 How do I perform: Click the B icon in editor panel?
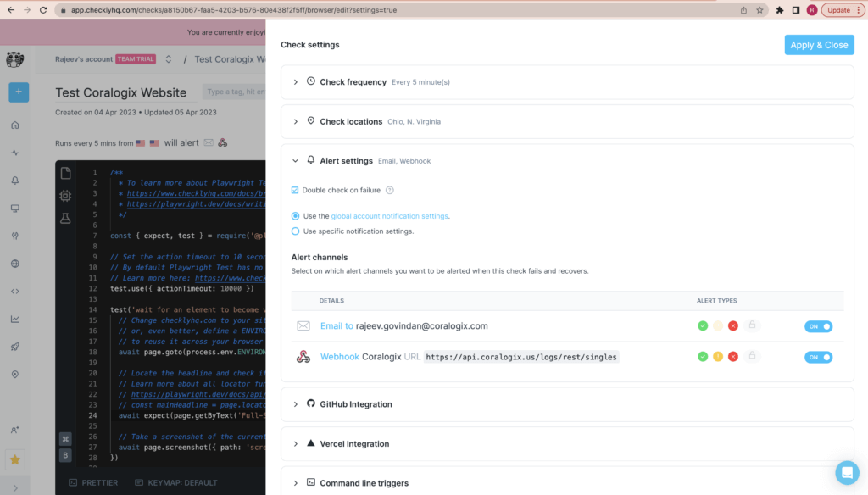point(65,455)
